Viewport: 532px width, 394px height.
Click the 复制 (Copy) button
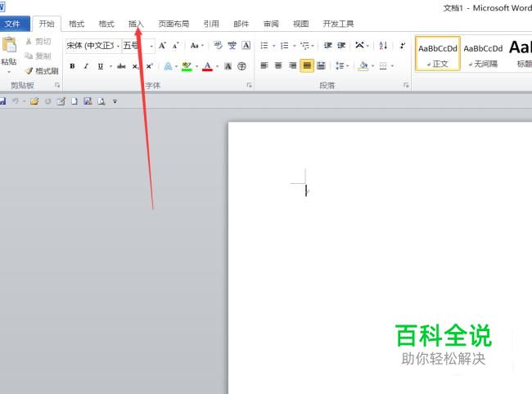point(38,56)
